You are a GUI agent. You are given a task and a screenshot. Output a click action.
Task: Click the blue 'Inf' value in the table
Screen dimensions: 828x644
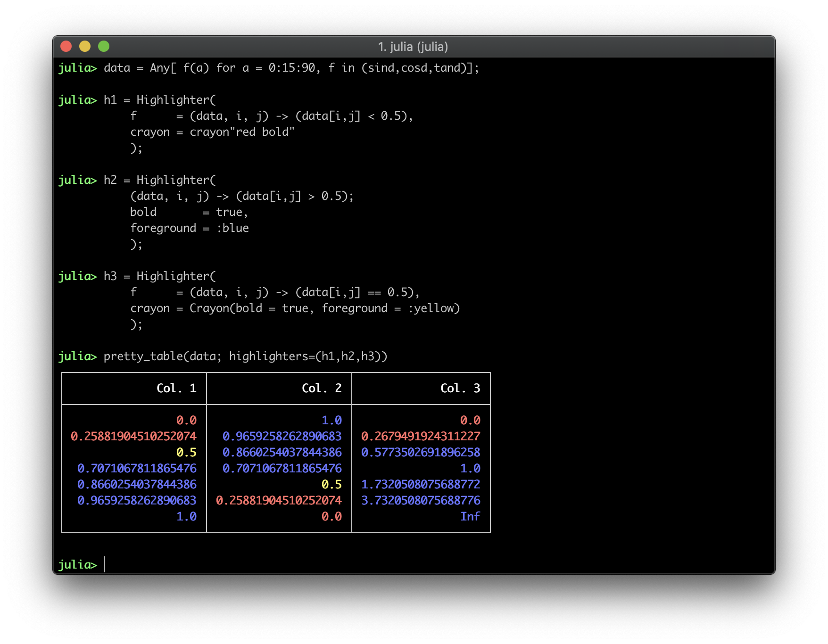coord(470,516)
